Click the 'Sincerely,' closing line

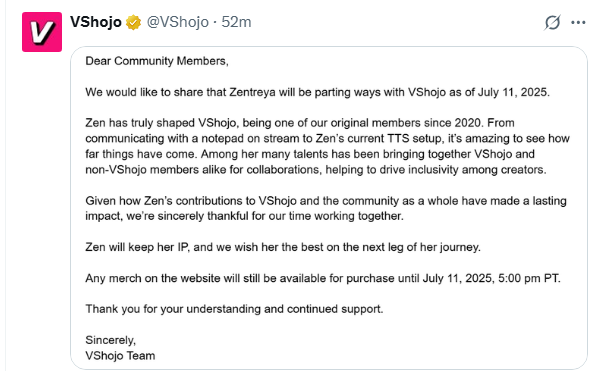tap(110, 340)
